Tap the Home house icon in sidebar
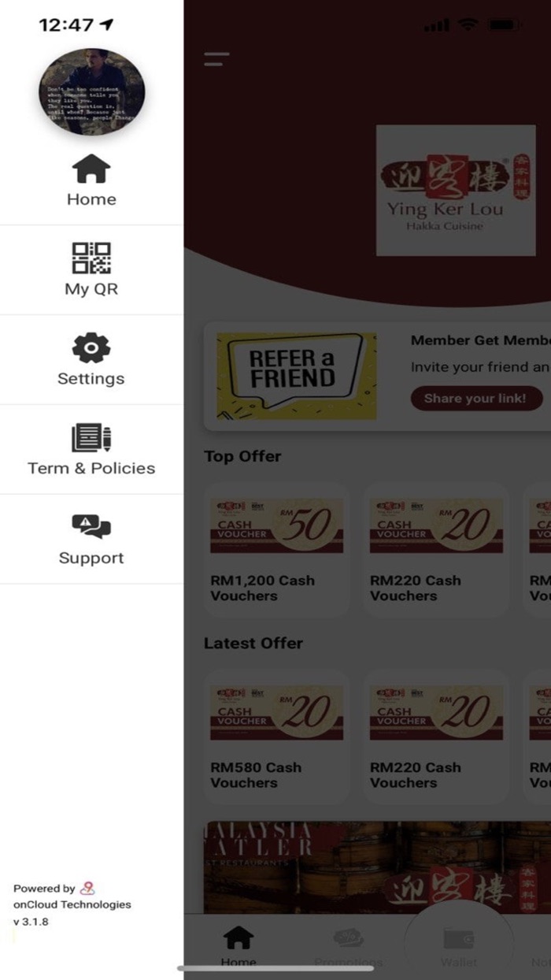 coord(91,168)
